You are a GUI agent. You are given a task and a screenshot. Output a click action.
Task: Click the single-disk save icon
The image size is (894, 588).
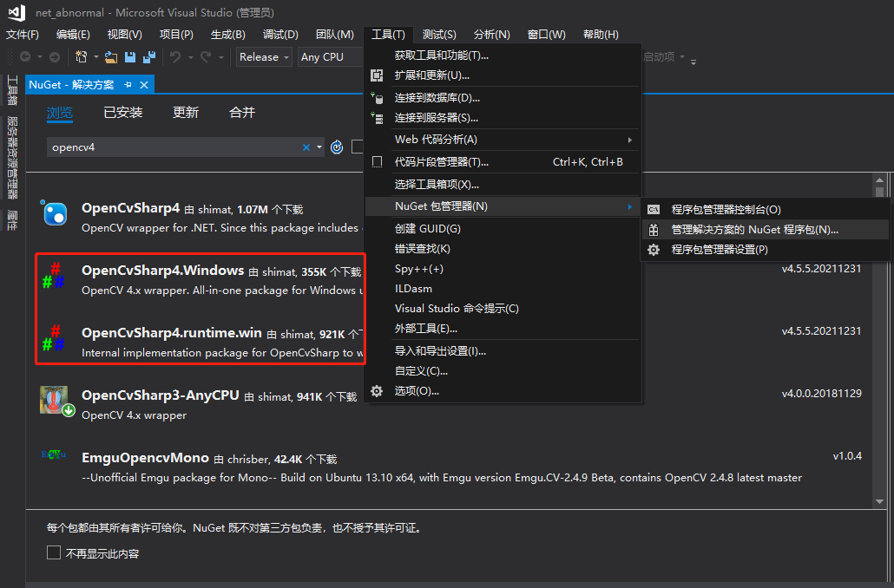130,57
